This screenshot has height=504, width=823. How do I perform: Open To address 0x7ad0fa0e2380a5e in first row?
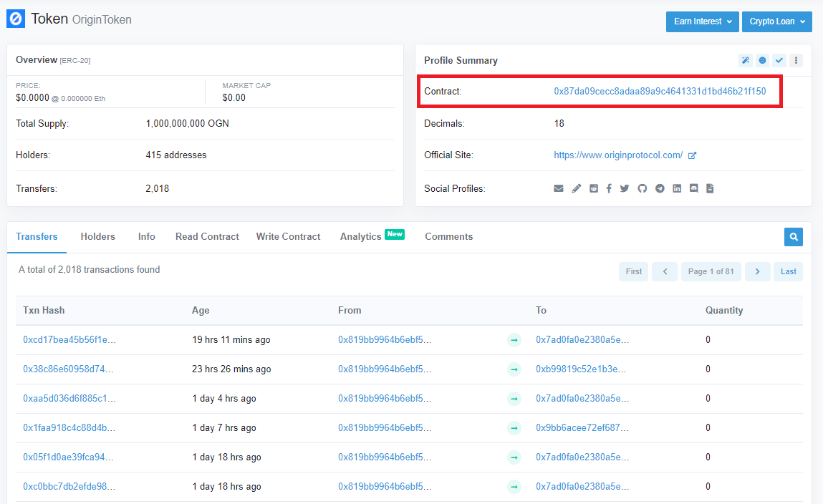coord(582,340)
